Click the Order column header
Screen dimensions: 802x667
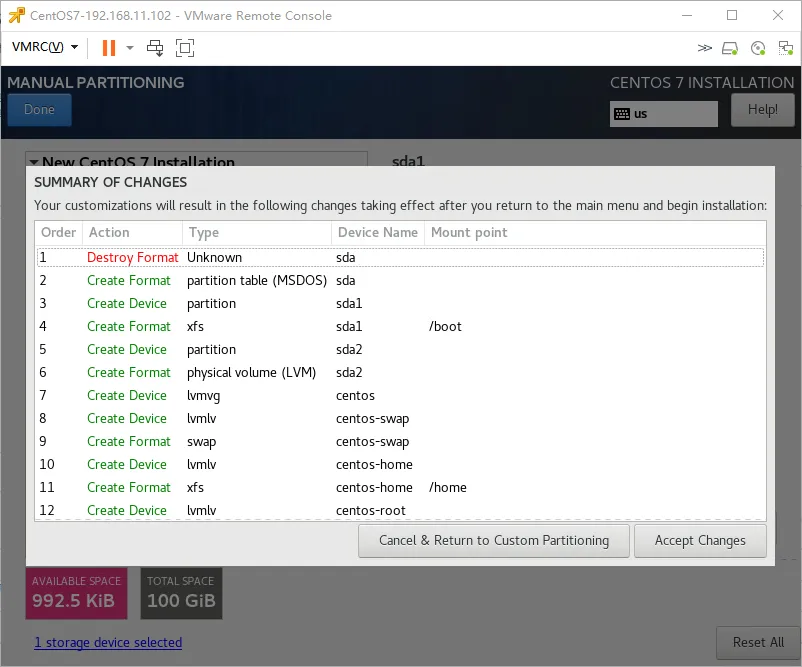pos(58,232)
